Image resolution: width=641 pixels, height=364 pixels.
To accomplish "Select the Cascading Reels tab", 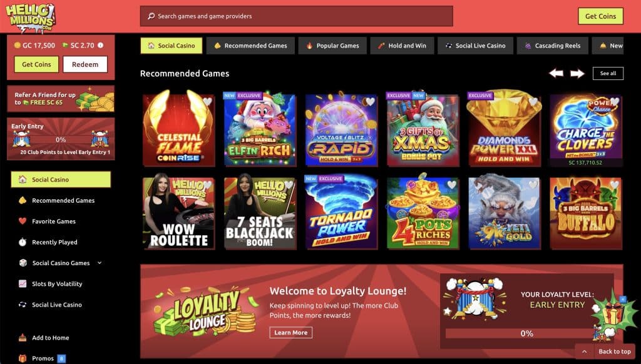I will pos(552,46).
